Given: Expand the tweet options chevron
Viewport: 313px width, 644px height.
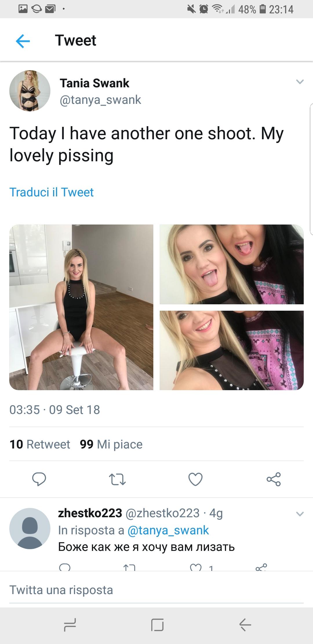Looking at the screenshot, I should click(x=300, y=82).
